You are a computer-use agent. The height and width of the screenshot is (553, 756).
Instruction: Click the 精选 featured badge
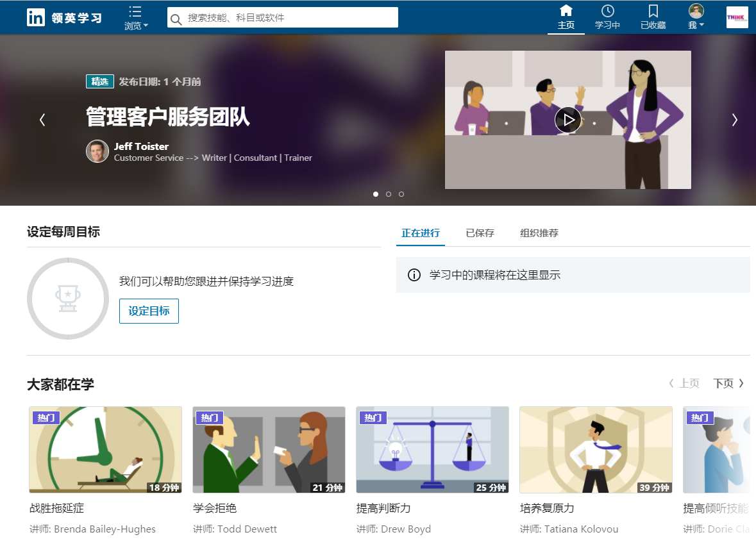coord(100,81)
